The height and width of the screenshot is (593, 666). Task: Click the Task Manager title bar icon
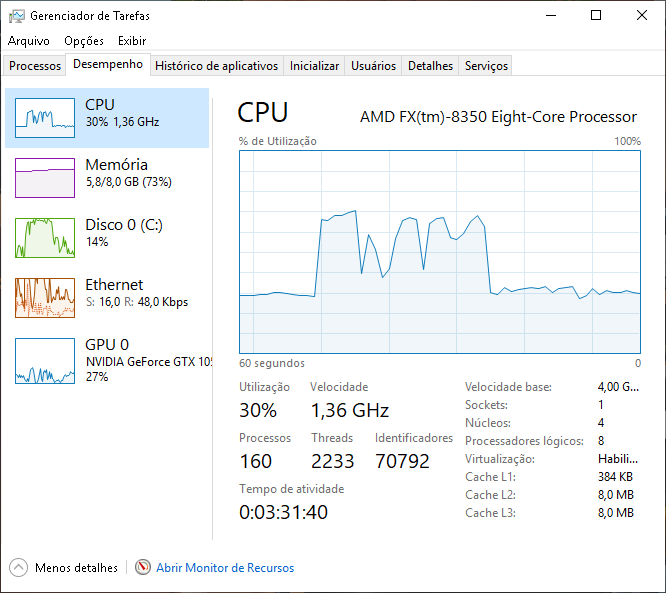click(x=17, y=16)
